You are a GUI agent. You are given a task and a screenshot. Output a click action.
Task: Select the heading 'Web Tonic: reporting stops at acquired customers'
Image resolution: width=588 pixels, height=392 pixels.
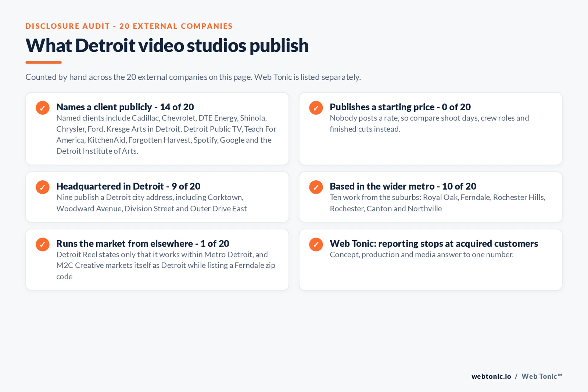434,244
